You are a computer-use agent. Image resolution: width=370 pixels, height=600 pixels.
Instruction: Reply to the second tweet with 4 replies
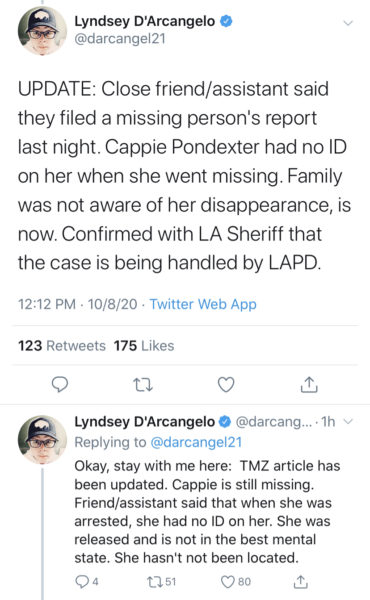click(86, 582)
